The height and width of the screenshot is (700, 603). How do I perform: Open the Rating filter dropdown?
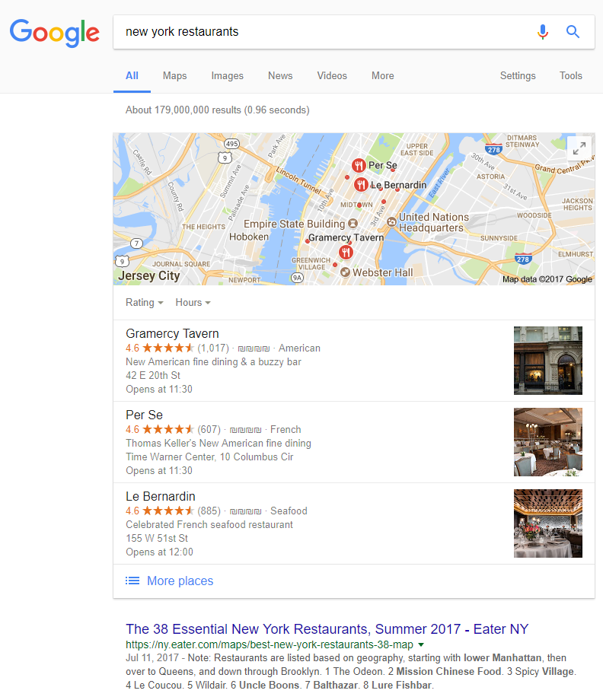coord(144,303)
